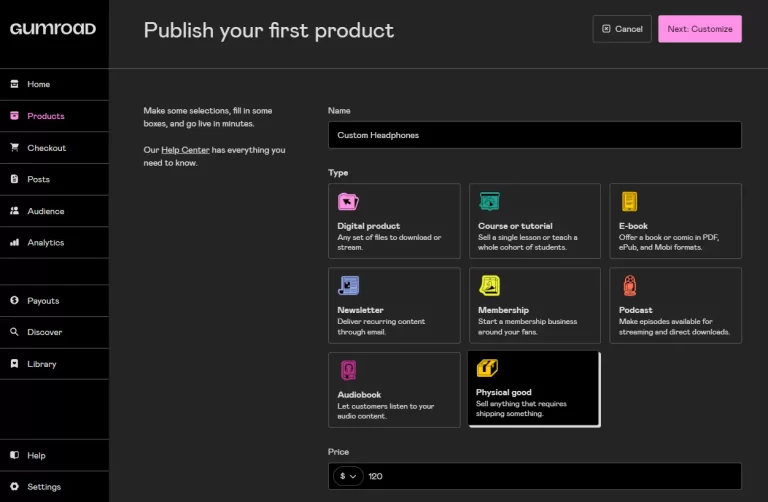Click 'Offer a book or comic' description
Image resolution: width=768 pixels, height=502 pixels.
coord(669,242)
